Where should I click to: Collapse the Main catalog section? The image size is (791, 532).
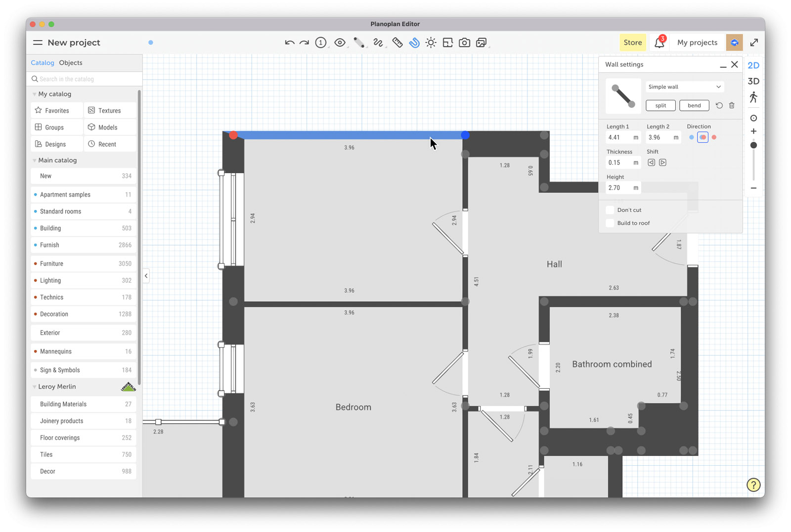[x=34, y=160]
